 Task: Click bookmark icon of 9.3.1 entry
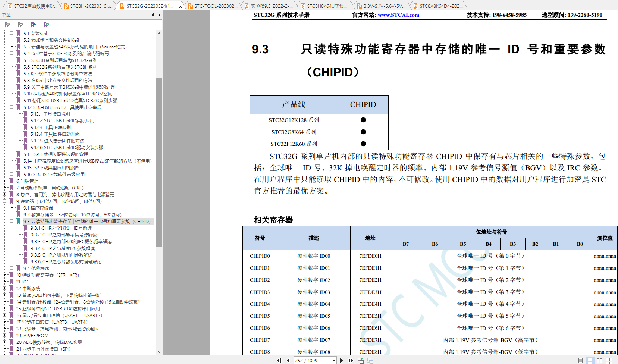25,228
